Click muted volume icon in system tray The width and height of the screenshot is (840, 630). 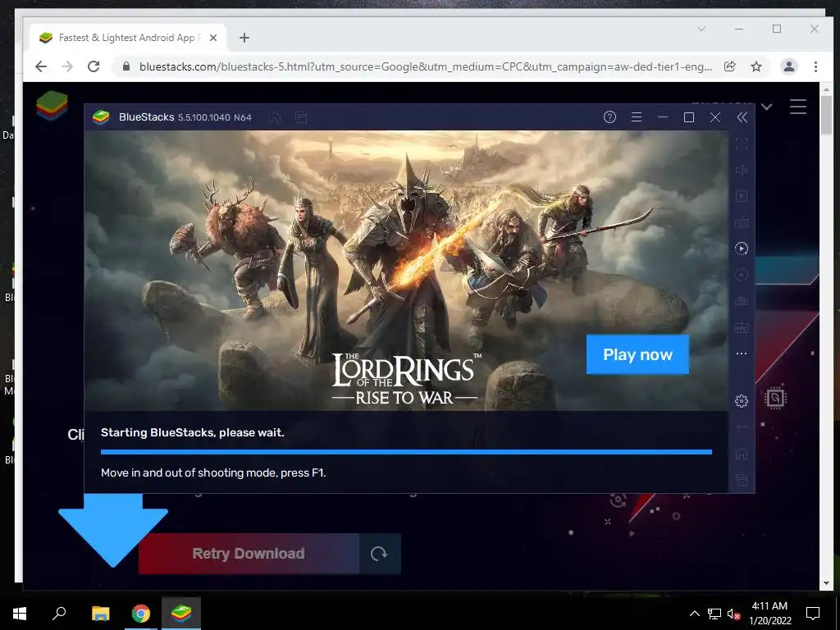coord(733,614)
